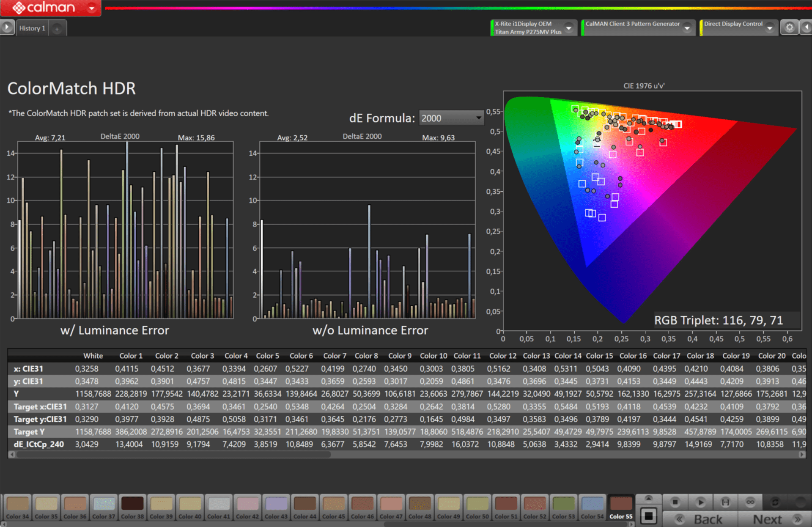Click the black pattern window square icon
This screenshot has width=812, height=527.
[648, 516]
